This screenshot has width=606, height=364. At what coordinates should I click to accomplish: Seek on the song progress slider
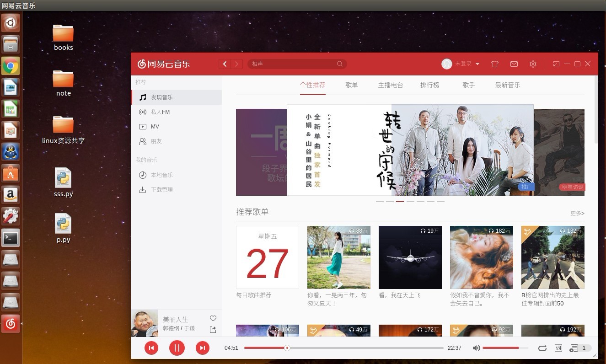[x=344, y=348]
